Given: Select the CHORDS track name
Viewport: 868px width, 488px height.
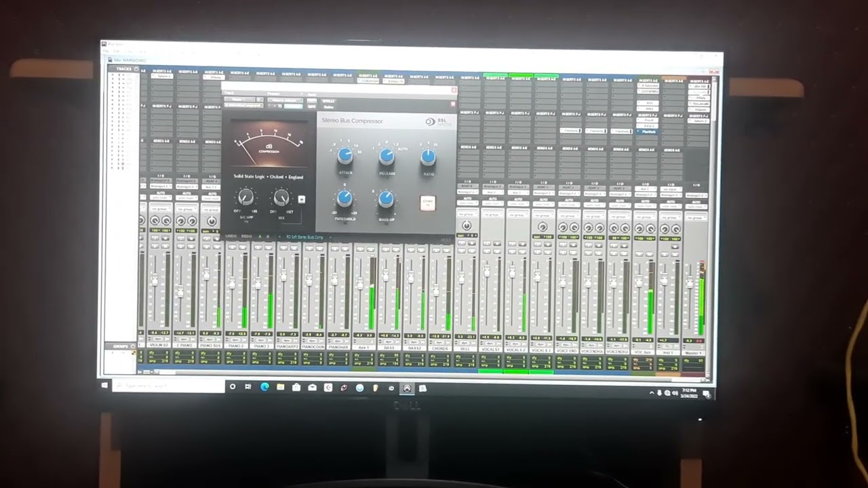Looking at the screenshot, I should [439, 348].
